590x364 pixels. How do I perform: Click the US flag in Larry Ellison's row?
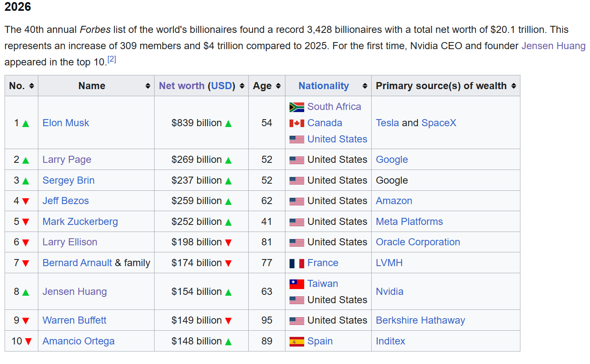click(297, 242)
